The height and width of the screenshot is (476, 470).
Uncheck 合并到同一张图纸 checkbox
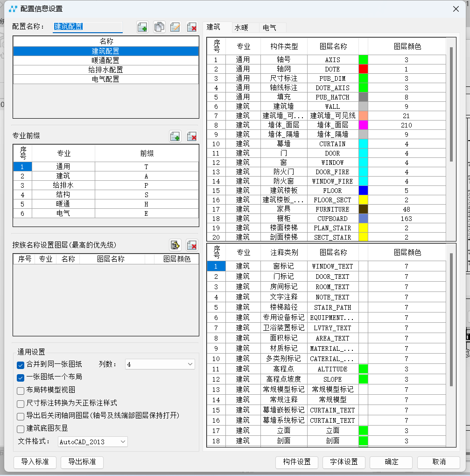pos(21,364)
